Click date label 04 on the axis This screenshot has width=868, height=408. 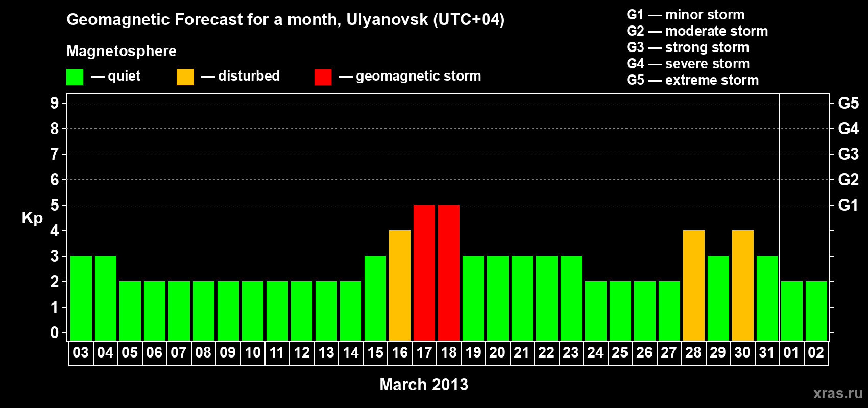[x=105, y=352]
